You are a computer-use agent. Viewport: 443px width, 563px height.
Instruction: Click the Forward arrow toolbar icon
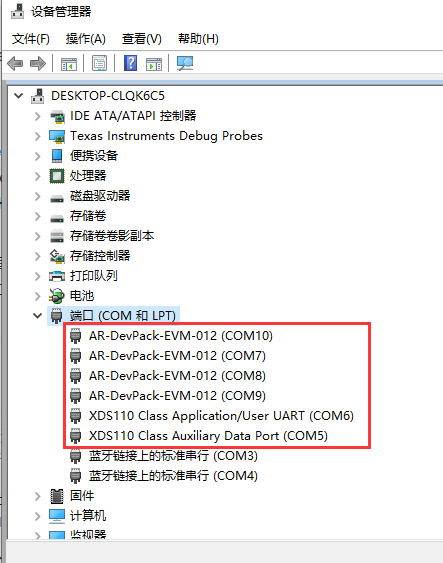[x=38, y=64]
